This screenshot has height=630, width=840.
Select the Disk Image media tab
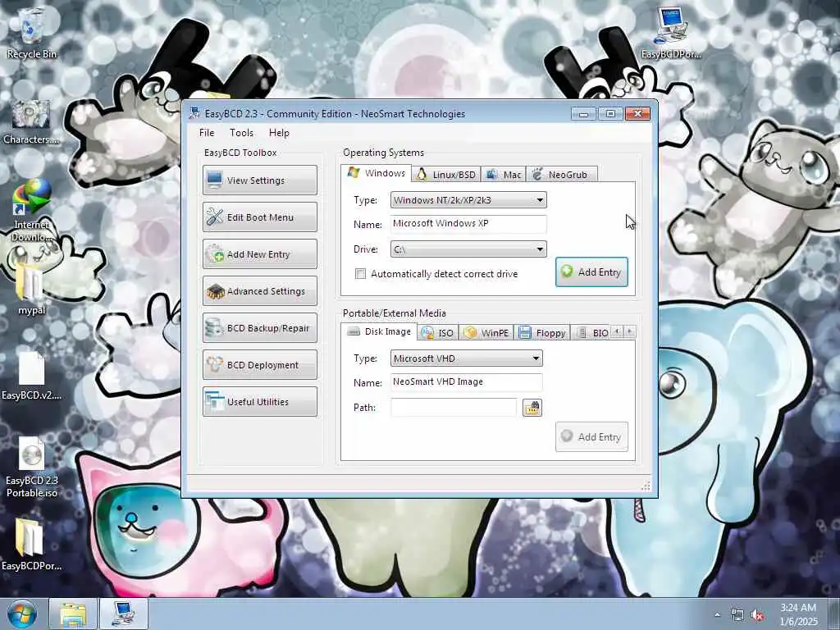pos(379,331)
